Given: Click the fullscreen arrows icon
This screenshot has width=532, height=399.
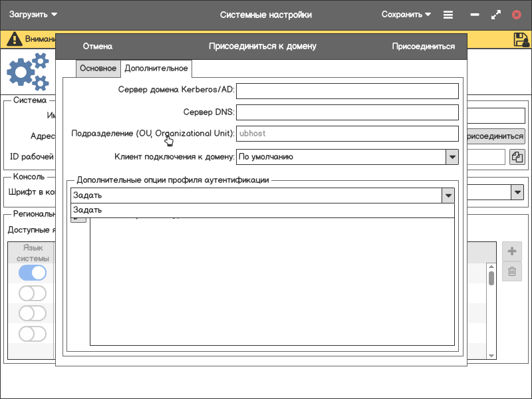Looking at the screenshot, I should tap(495, 15).
